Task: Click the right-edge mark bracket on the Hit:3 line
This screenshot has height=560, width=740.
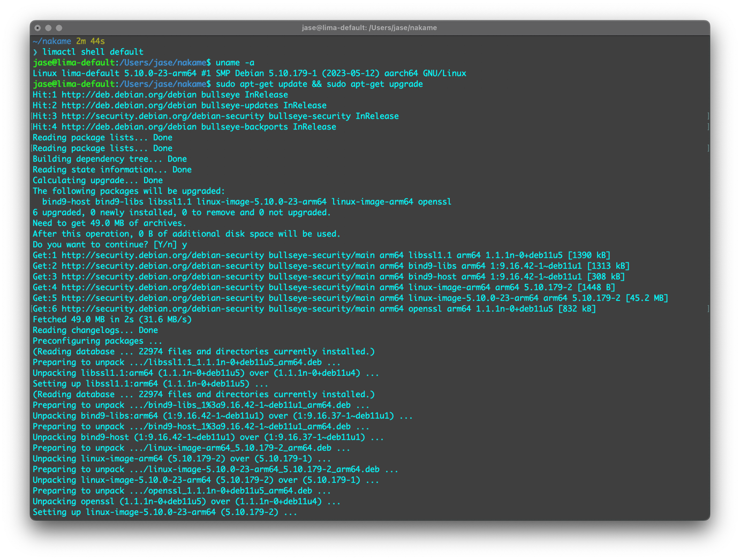Action: 708,116
